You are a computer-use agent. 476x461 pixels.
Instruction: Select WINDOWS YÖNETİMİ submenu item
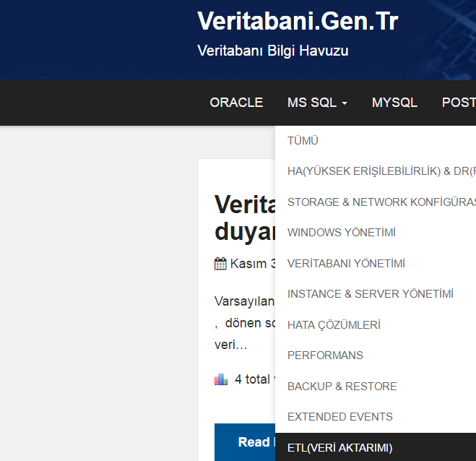[342, 233]
